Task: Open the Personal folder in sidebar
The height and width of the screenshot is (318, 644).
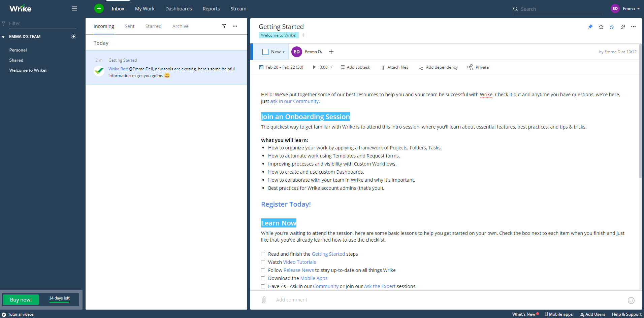Action: [x=18, y=50]
